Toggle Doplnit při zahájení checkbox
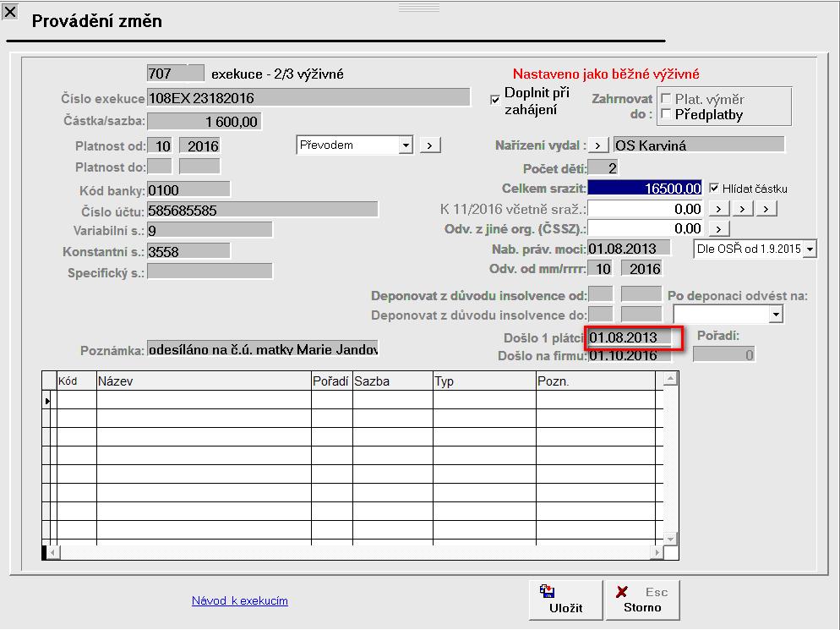840x630 pixels. (495, 100)
